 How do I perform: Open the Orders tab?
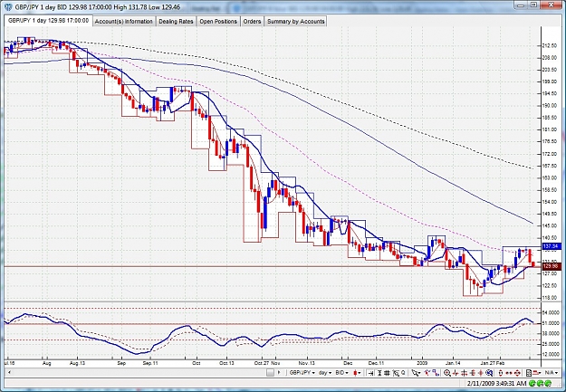252,22
